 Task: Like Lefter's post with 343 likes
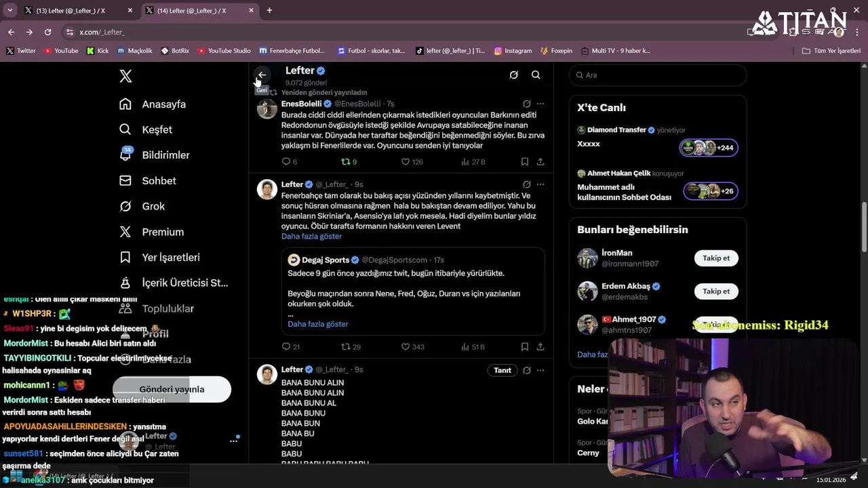point(412,347)
